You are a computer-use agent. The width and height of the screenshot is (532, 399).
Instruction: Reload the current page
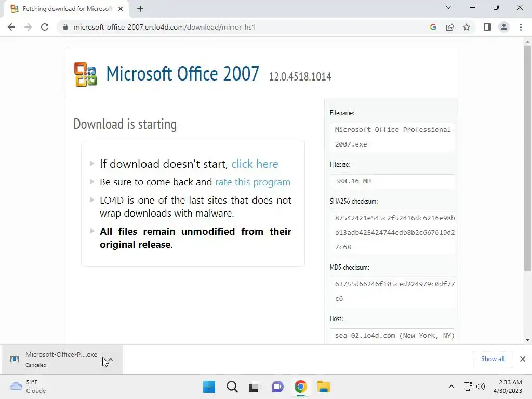point(45,27)
